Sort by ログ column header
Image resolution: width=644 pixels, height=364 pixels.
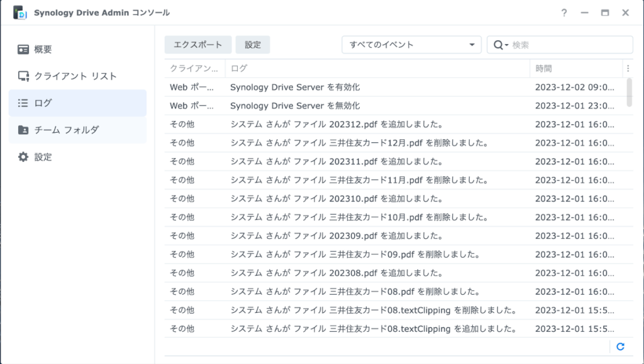click(x=377, y=69)
